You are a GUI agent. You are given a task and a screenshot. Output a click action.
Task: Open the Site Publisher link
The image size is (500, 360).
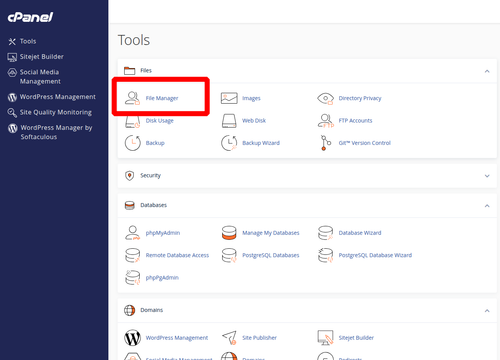tap(259, 338)
